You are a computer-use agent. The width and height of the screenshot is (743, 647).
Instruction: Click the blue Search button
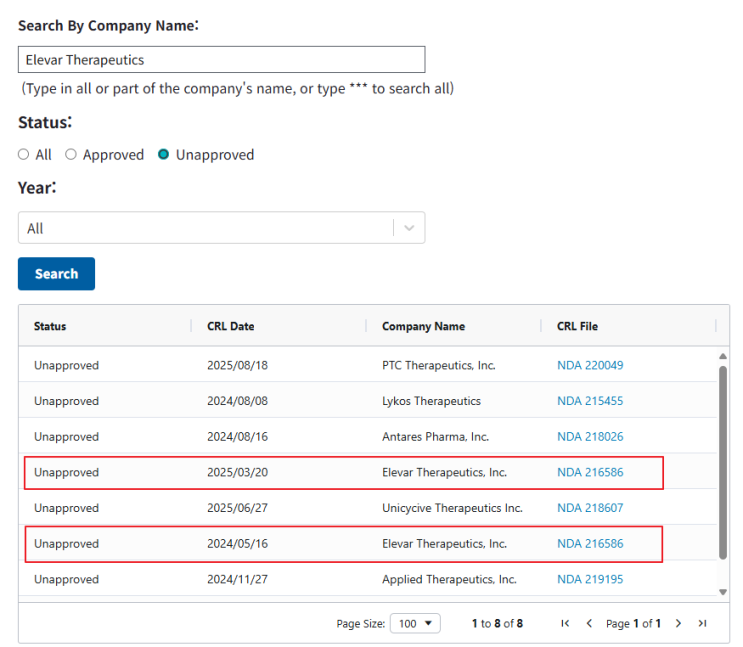click(56, 273)
